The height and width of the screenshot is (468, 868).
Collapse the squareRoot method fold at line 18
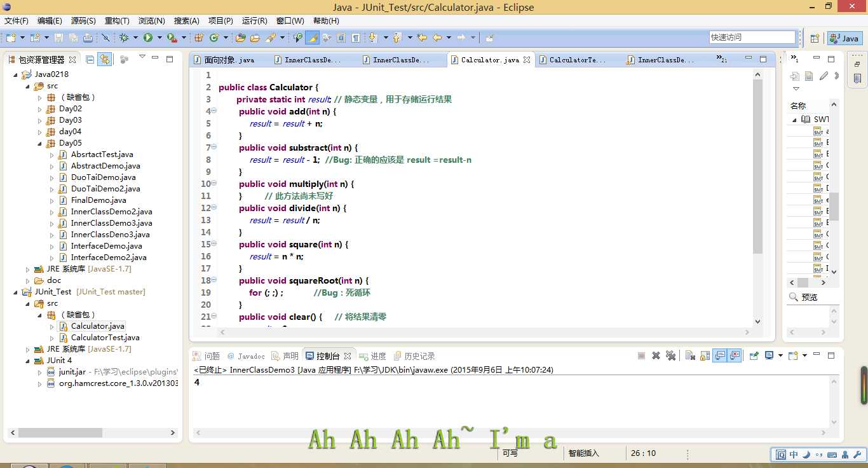[214, 280]
